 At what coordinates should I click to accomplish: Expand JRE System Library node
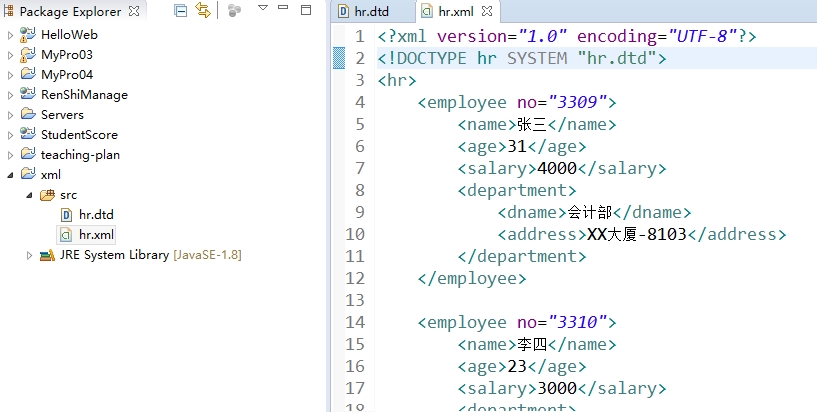29,255
